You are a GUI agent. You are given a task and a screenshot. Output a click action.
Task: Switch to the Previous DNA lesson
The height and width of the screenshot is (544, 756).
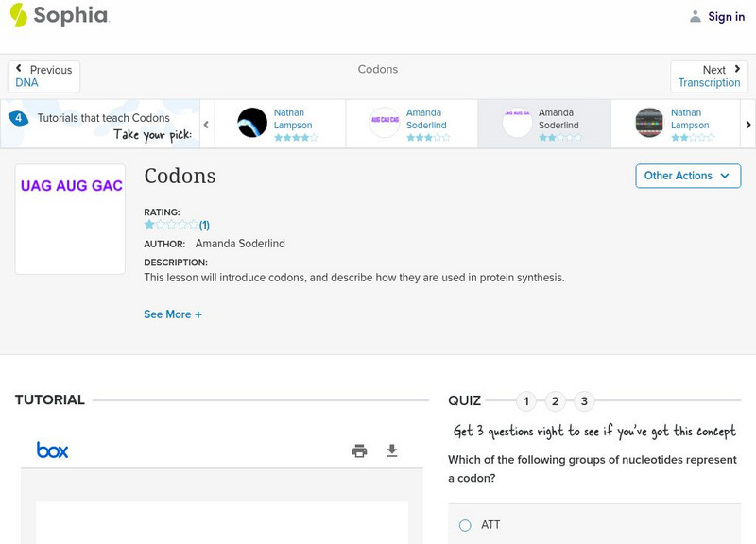(43, 76)
